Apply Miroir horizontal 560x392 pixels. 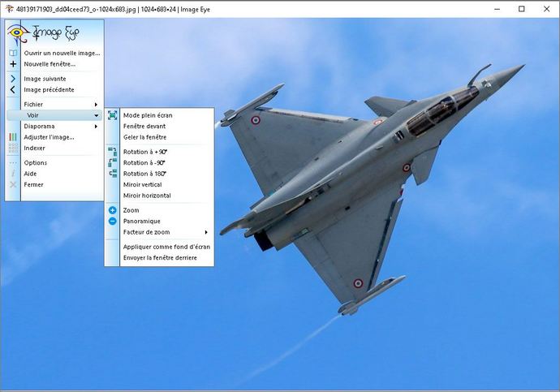pyautogui.click(x=147, y=196)
